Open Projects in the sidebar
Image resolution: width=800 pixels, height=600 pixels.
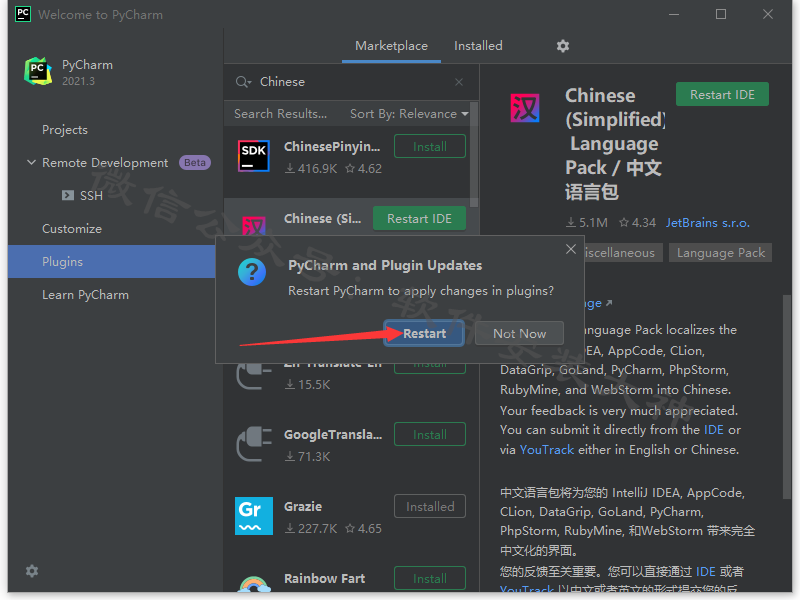click(65, 130)
